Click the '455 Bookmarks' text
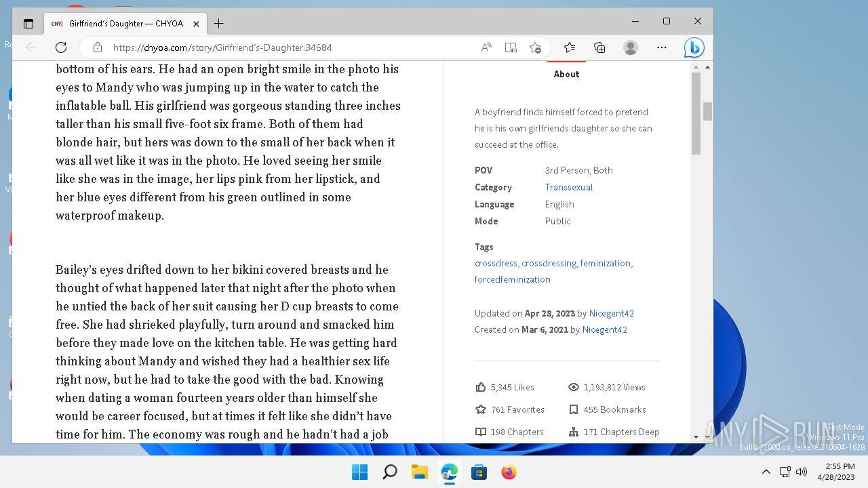The image size is (868, 488). coord(615,409)
